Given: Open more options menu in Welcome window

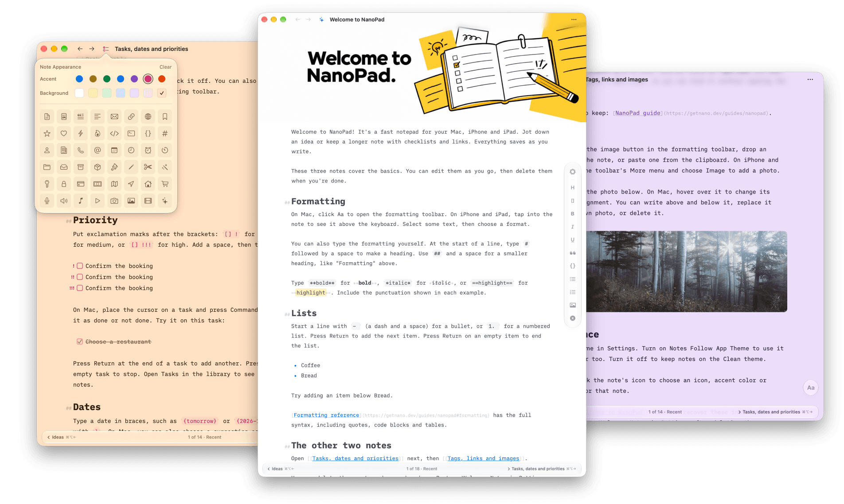Looking at the screenshot, I should 574,19.
